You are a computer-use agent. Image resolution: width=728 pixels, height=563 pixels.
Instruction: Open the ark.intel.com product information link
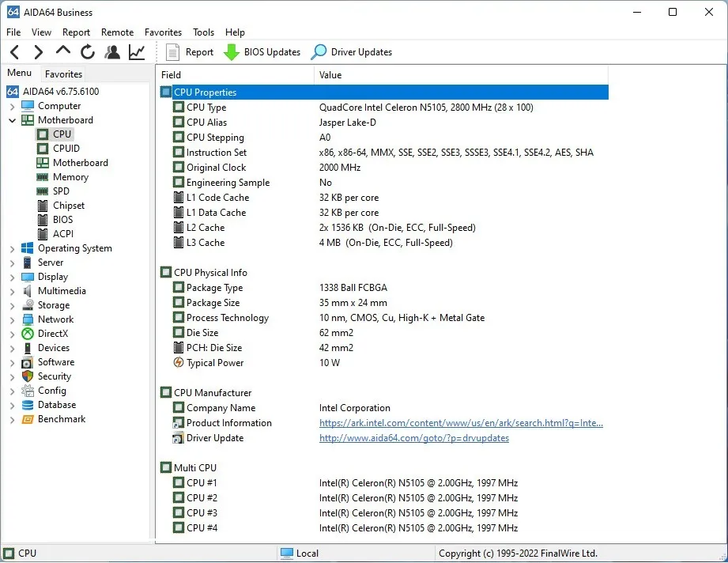coord(461,423)
